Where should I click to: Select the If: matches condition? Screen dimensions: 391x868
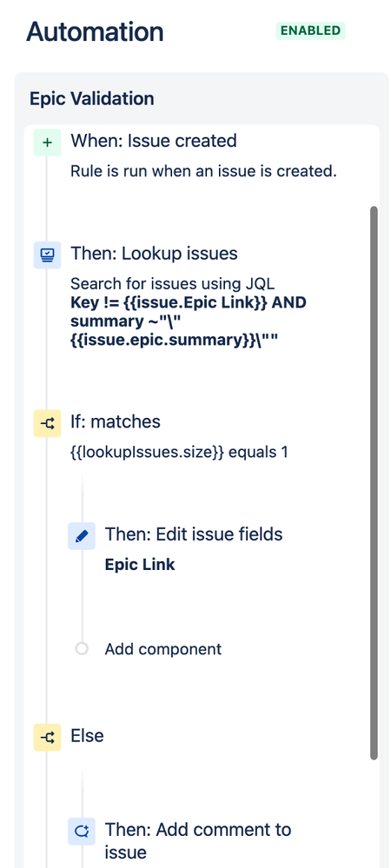tap(116, 421)
